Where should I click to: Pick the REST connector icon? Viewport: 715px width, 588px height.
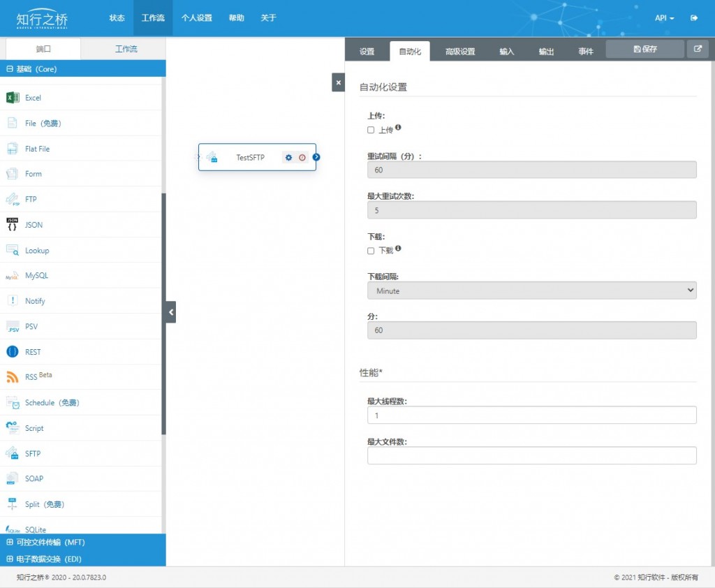click(x=13, y=352)
